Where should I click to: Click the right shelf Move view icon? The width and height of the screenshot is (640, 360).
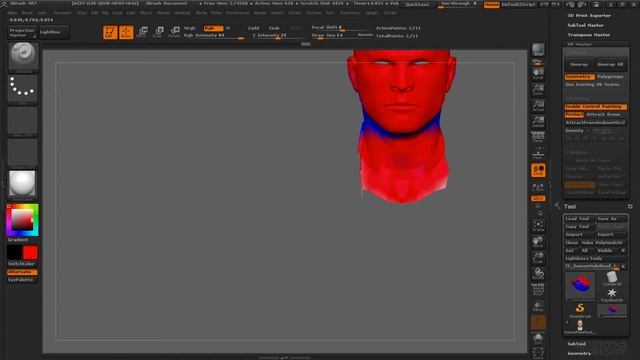[538, 242]
